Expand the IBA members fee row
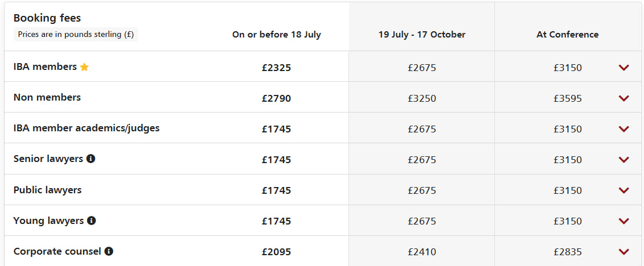This screenshot has height=266, width=644. click(x=624, y=68)
